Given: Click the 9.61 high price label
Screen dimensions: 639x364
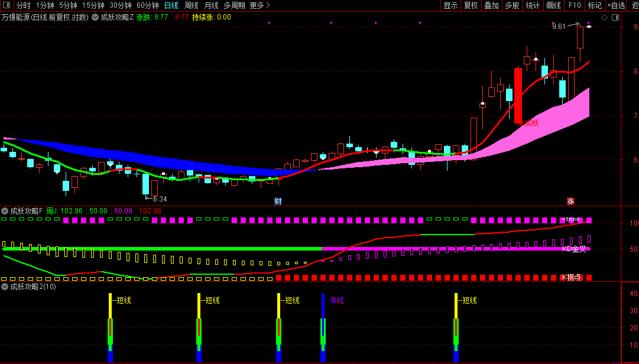Looking at the screenshot, I should click(559, 27).
